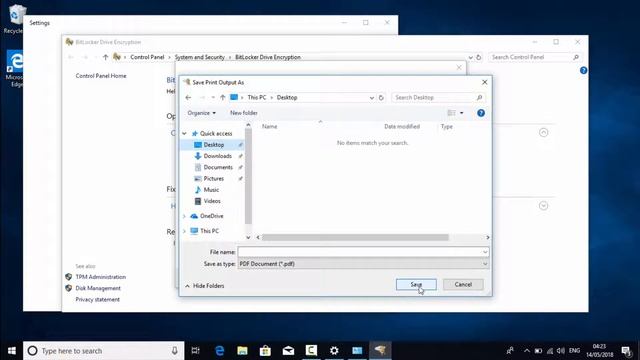Screen dimensions: 640x360
Task: Click Control Panel in BitLocker breadcrumb
Action: point(147,57)
